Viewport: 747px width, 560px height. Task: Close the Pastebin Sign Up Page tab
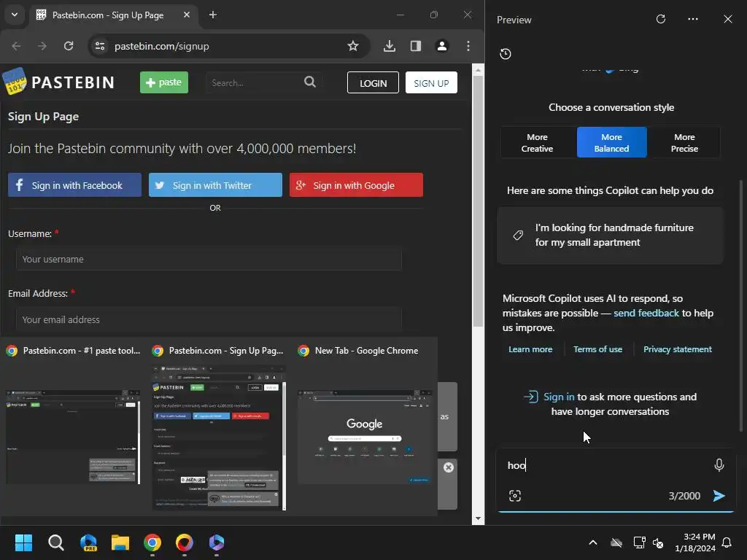tap(187, 15)
